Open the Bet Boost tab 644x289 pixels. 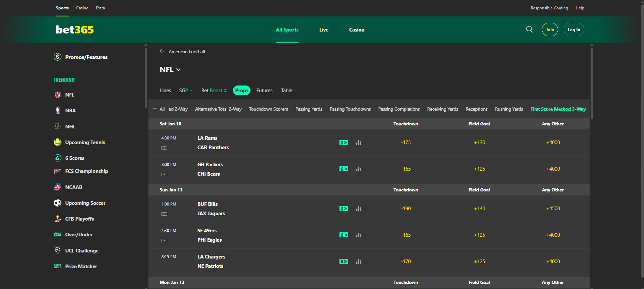click(214, 91)
